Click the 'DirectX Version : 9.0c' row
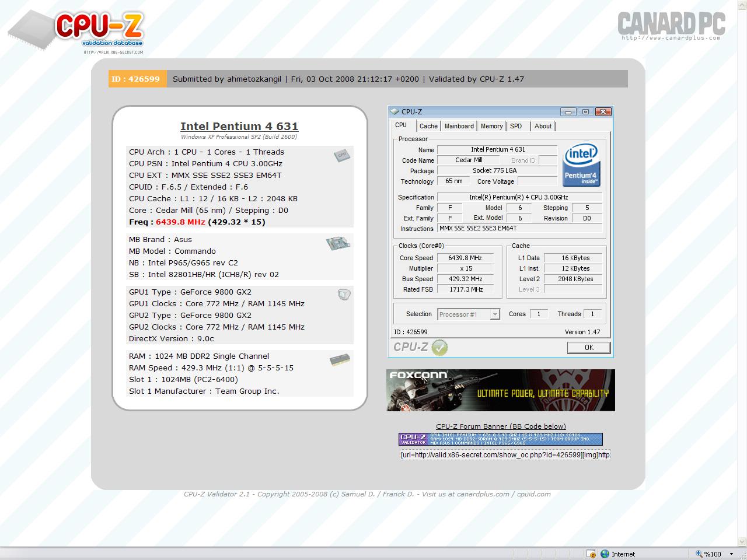This screenshot has width=747, height=560. point(172,338)
